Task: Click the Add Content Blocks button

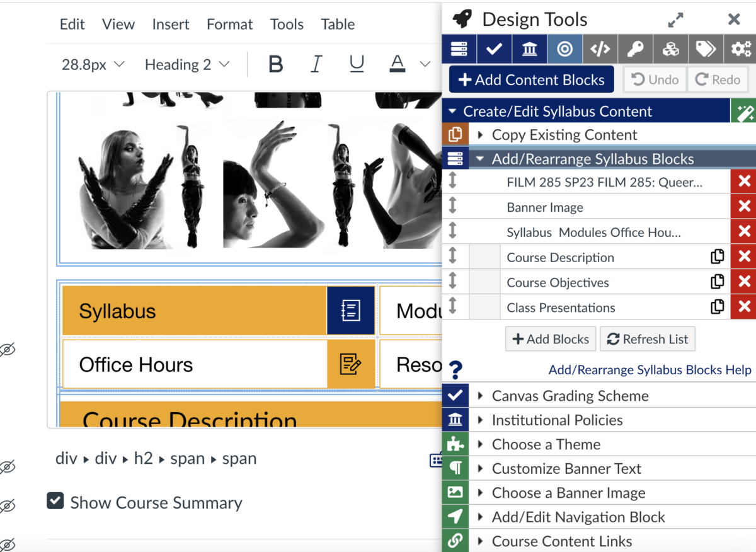Action: click(531, 80)
